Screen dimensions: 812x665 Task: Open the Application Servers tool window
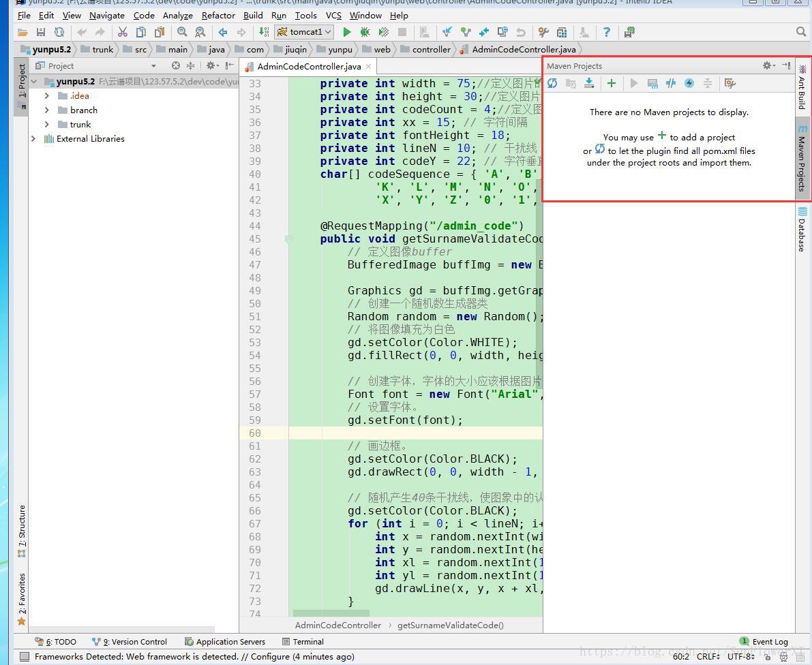pyautogui.click(x=225, y=642)
